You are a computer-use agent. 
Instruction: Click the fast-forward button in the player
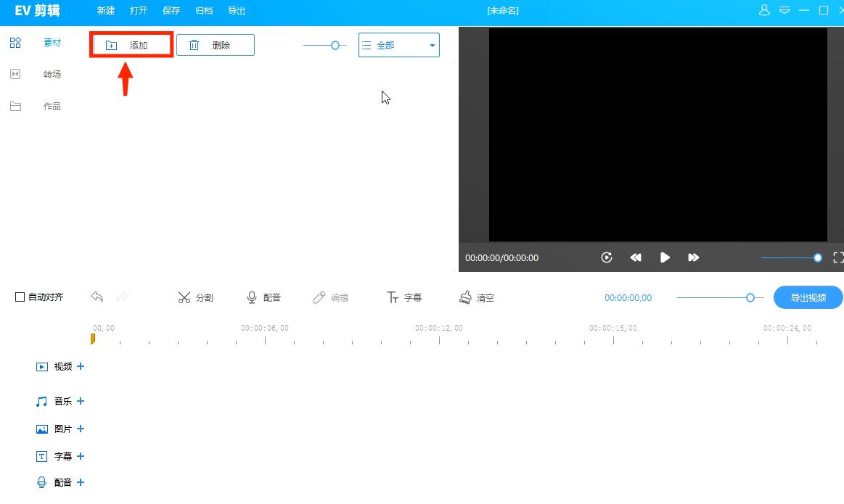(x=693, y=257)
